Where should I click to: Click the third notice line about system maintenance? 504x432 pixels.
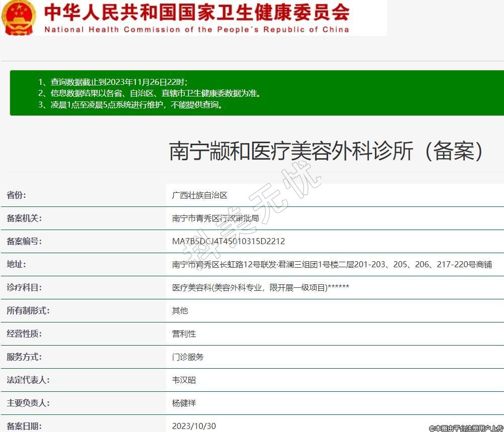[x=131, y=105]
